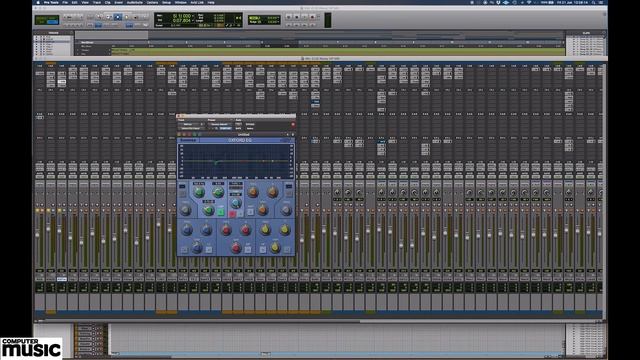The image size is (640, 360).
Task: Click the lower green EQ knob
Action: [209, 210]
